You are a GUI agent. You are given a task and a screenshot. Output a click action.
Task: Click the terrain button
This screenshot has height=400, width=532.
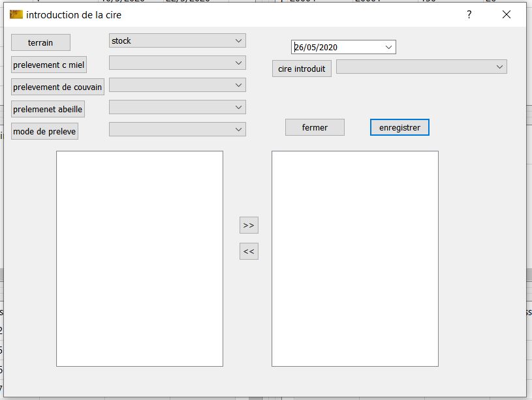(x=40, y=42)
